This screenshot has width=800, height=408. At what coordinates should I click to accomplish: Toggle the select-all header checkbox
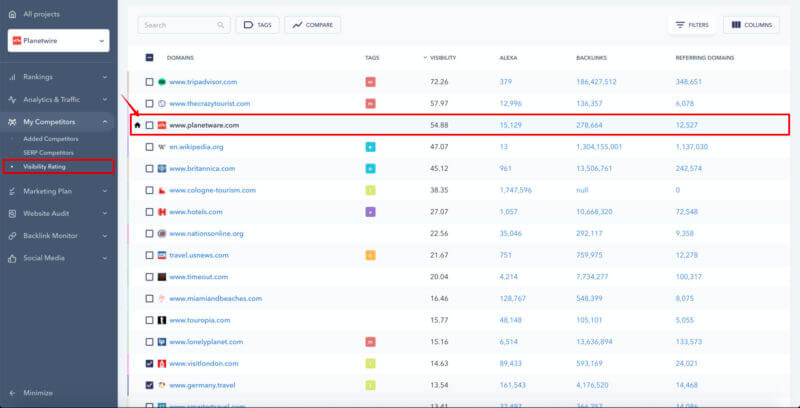(x=149, y=58)
